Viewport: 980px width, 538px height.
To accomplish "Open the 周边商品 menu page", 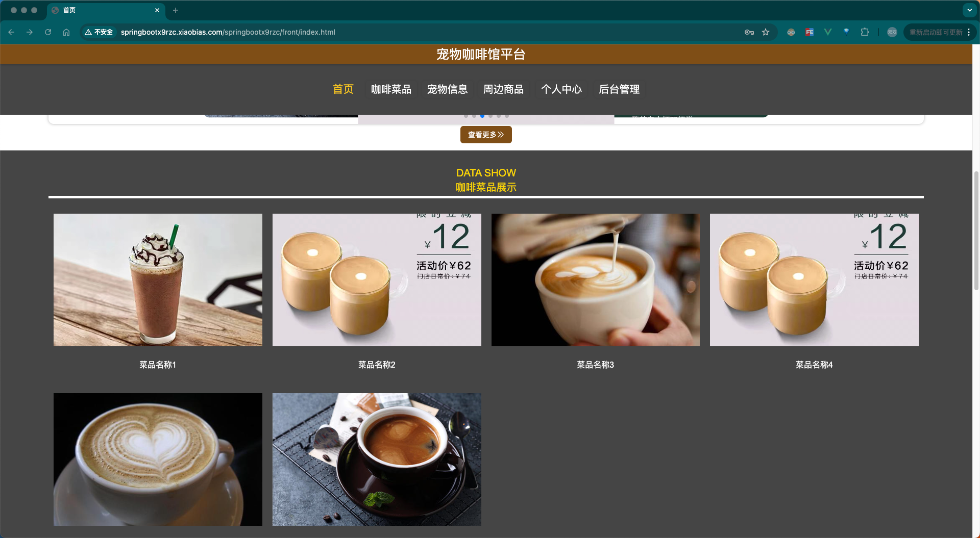I will [503, 89].
